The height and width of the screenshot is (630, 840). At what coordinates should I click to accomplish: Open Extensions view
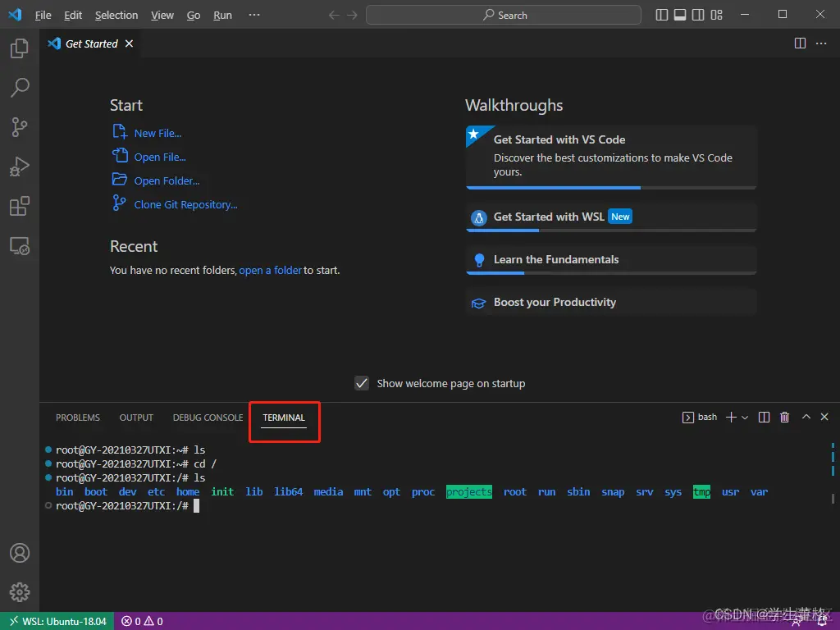(x=20, y=206)
